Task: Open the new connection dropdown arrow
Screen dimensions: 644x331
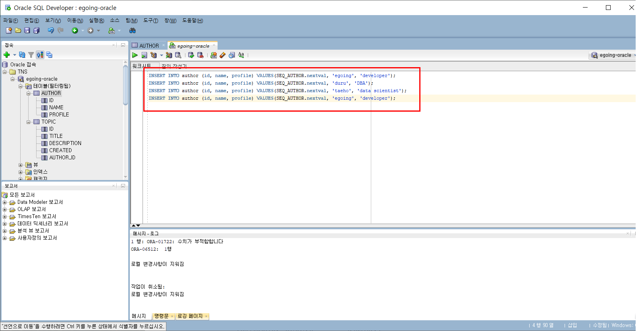Action: 15,55
